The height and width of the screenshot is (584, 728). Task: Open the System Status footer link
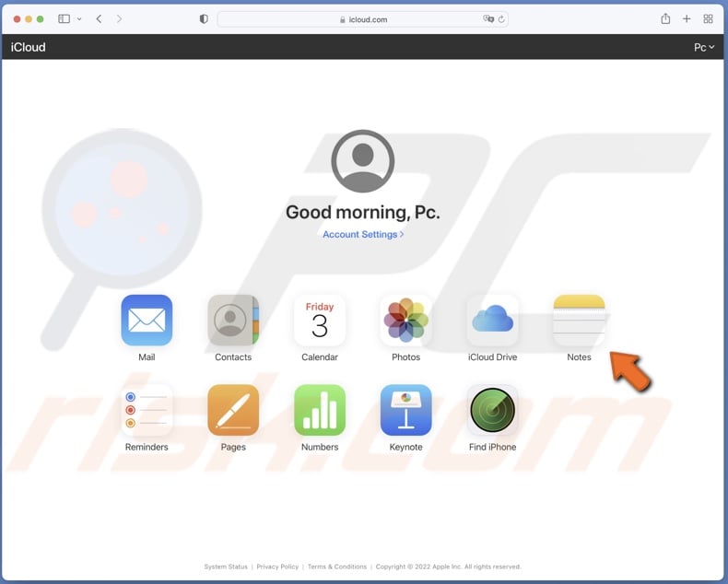coord(226,566)
